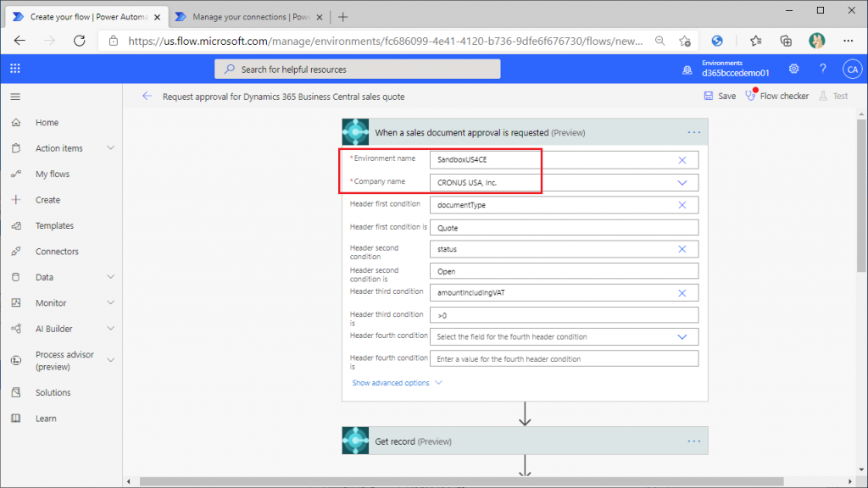
Task: Click the Header second condition is Open field
Action: coord(564,271)
